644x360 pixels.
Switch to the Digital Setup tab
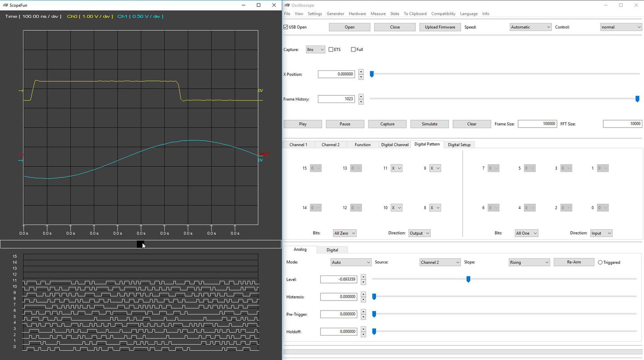click(x=459, y=145)
